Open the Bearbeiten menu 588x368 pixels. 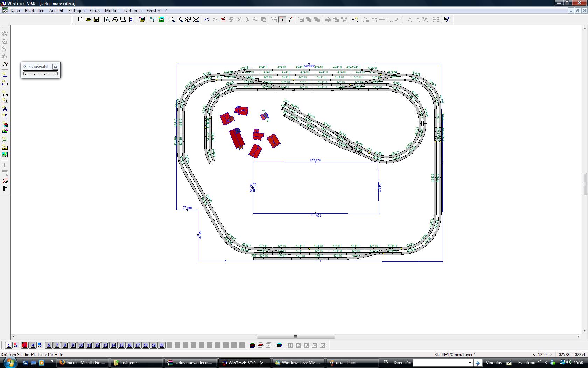pyautogui.click(x=35, y=11)
